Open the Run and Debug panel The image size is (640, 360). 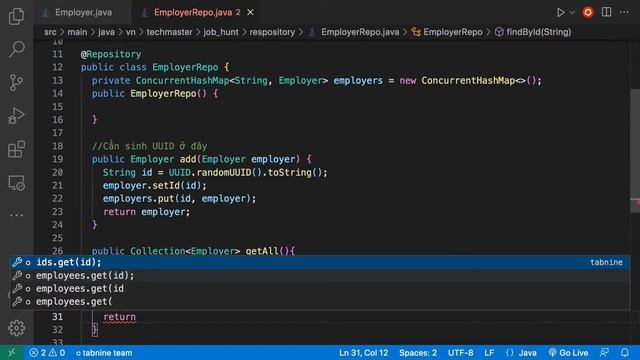tap(16, 116)
